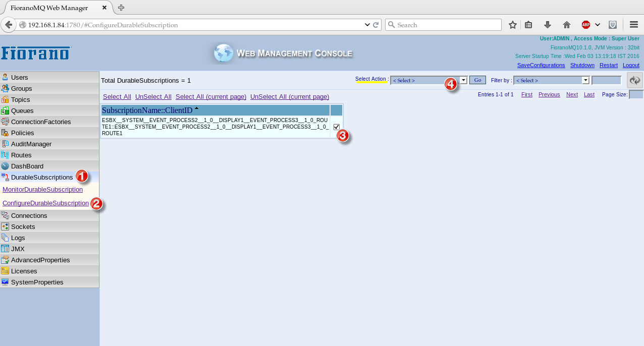Click the JMX icon in sidebar
The width and height of the screenshot is (644, 346).
click(x=5, y=249)
